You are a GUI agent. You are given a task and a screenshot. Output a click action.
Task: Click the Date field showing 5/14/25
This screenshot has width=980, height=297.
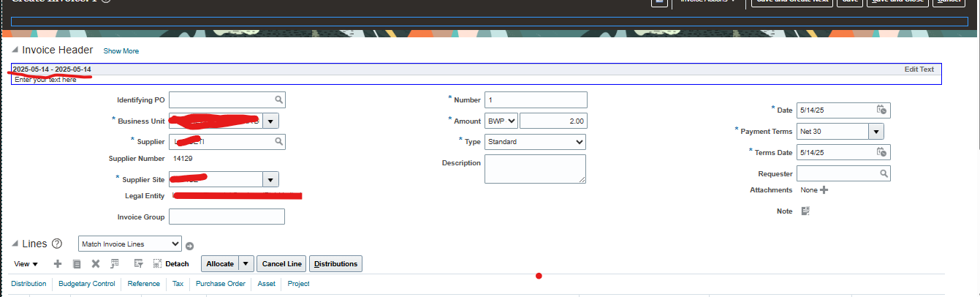(835, 110)
